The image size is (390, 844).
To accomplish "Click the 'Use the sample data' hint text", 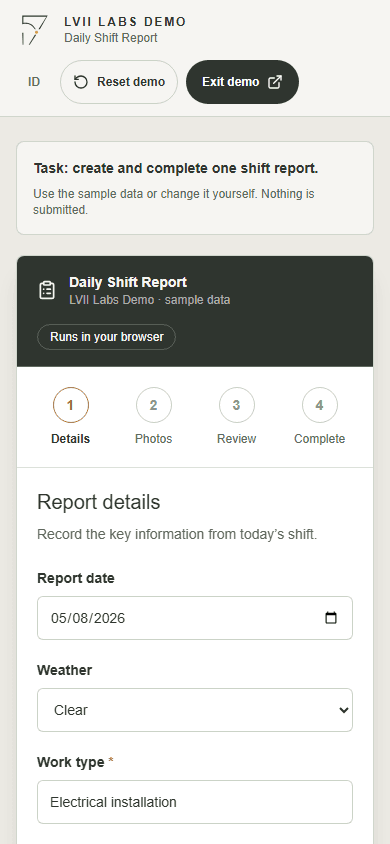I will click(x=174, y=202).
